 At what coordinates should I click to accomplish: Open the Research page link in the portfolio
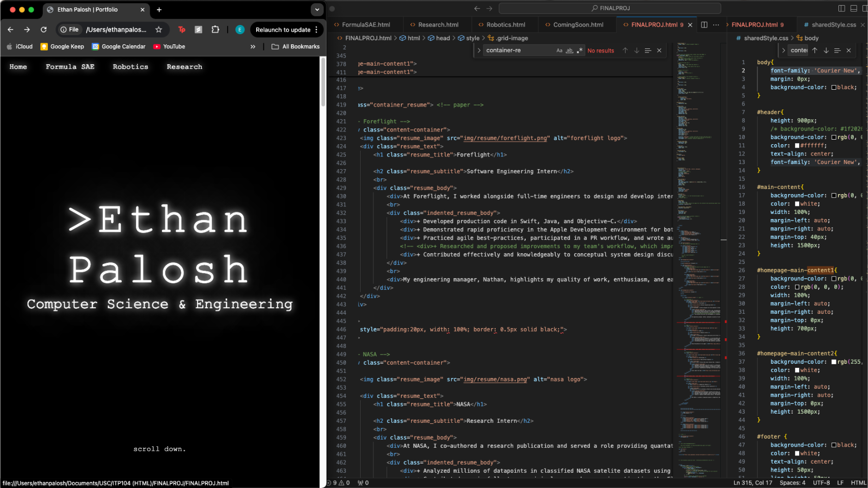click(x=184, y=67)
